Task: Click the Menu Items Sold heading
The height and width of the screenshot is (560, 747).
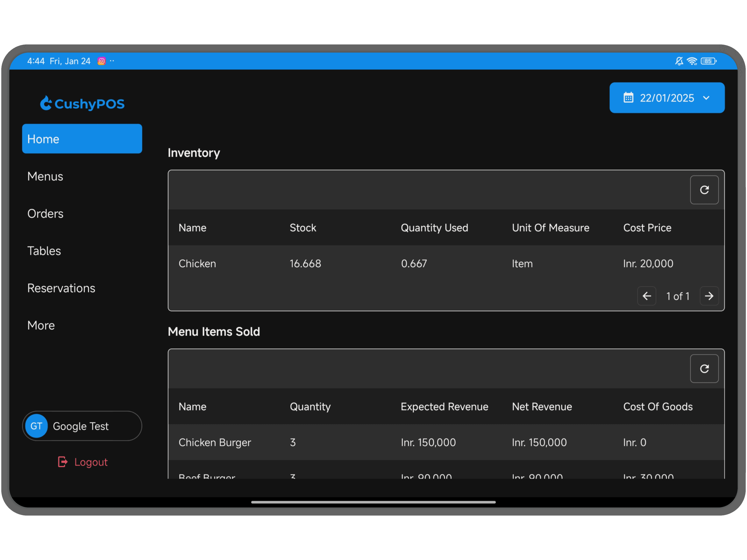Action: point(214,332)
